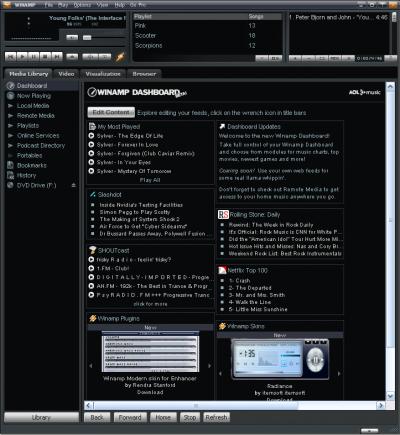Screen dimensions: 400x435
Task: Expand the Playlists tree node
Action: [11, 126]
